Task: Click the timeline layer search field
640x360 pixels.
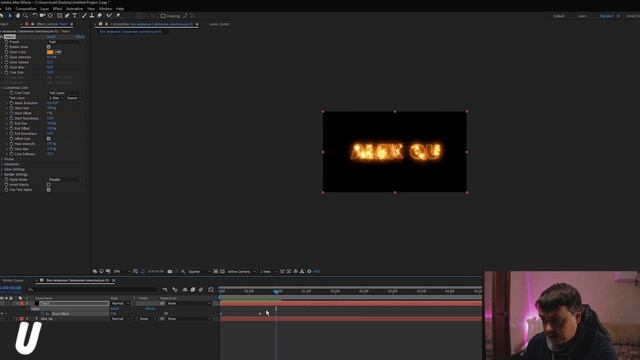Action: pyautogui.click(x=92, y=289)
